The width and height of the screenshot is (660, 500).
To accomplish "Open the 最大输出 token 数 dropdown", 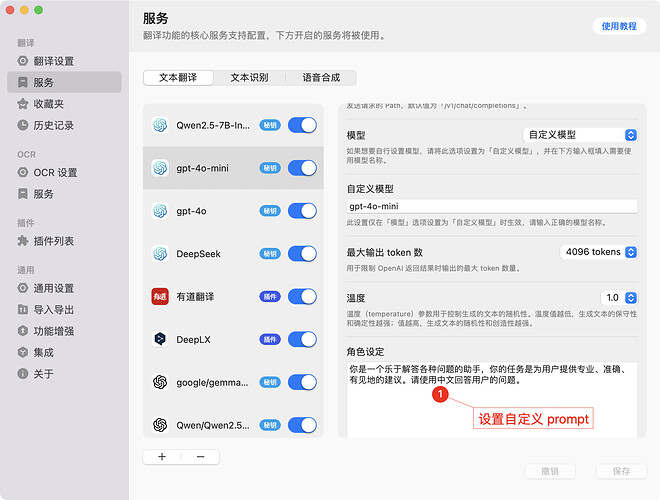I will 599,252.
